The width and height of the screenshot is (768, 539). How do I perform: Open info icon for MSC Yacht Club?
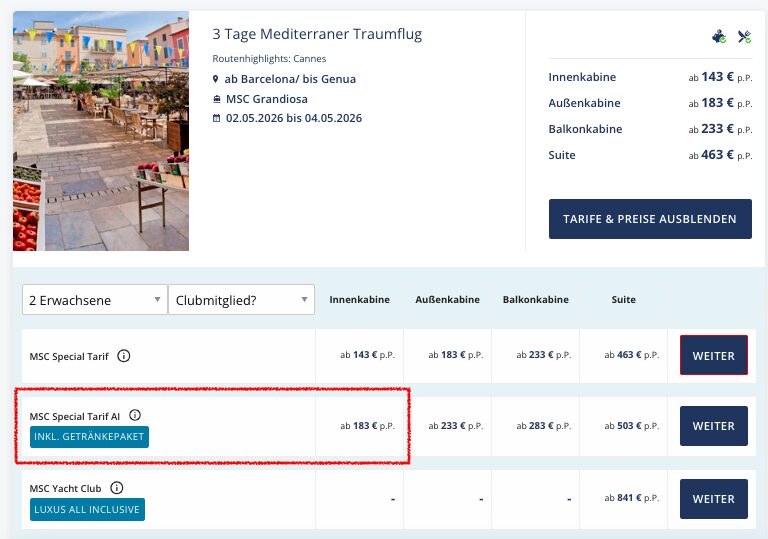117,488
